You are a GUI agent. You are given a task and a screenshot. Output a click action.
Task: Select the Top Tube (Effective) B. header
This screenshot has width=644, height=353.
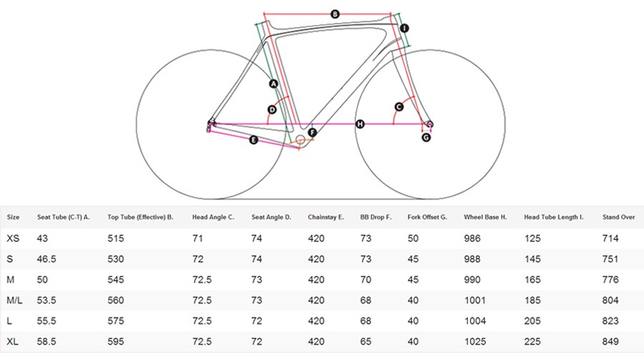(140, 217)
